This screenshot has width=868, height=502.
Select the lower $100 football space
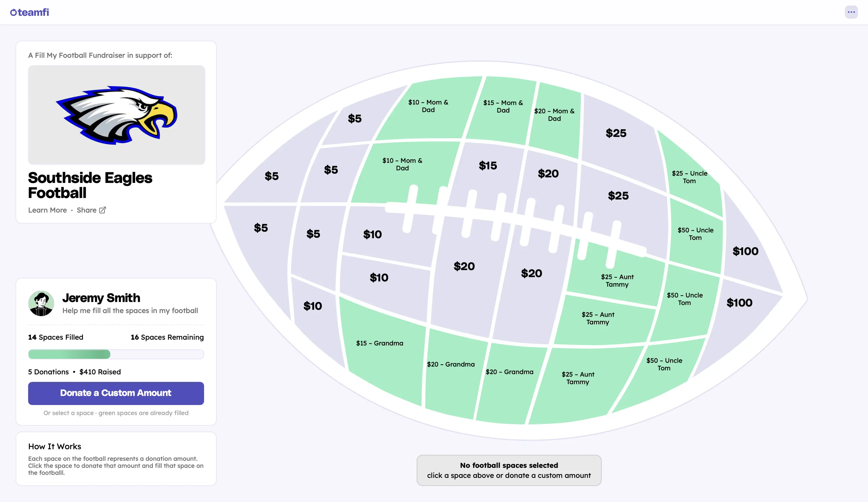739,303
